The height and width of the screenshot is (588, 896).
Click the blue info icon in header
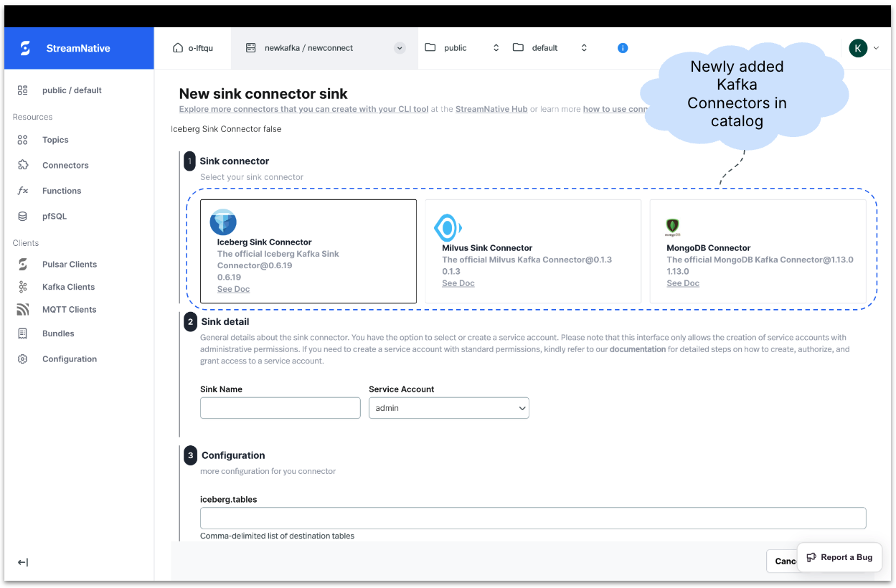coord(623,48)
